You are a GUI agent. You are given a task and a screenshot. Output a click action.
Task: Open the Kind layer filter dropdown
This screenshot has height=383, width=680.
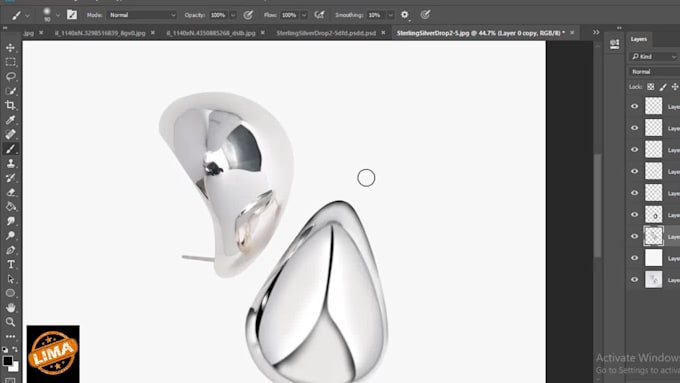pyautogui.click(x=654, y=57)
